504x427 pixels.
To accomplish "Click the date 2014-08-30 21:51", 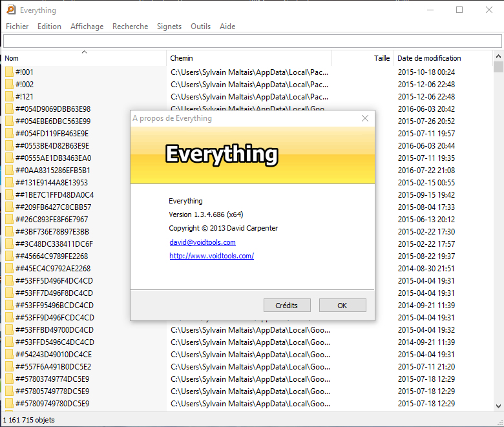I will pyautogui.click(x=426, y=268).
